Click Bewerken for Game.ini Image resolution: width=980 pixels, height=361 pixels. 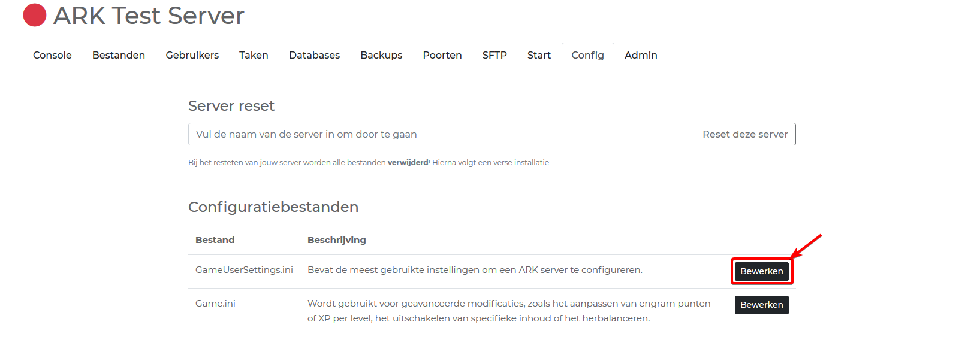pyautogui.click(x=761, y=305)
